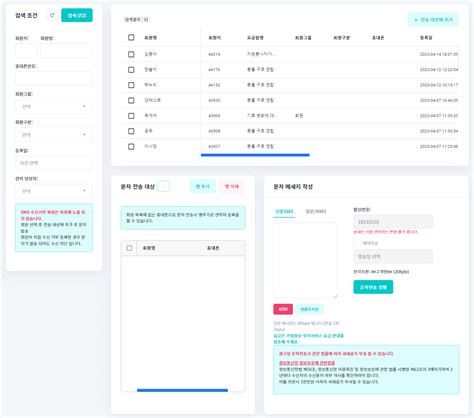Sort by the 요금항목 column header
Image resolution: width=474 pixels, height=418 pixels.
point(255,38)
